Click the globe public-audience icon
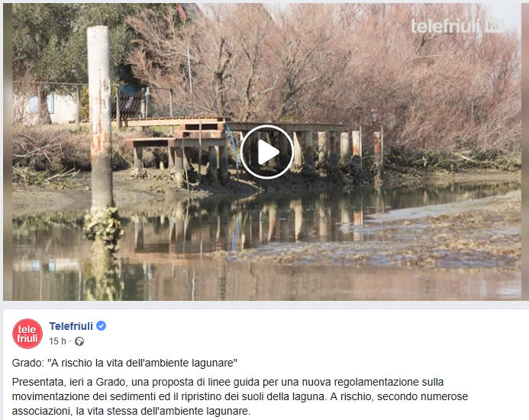The height and width of the screenshot is (420, 529). point(79,341)
